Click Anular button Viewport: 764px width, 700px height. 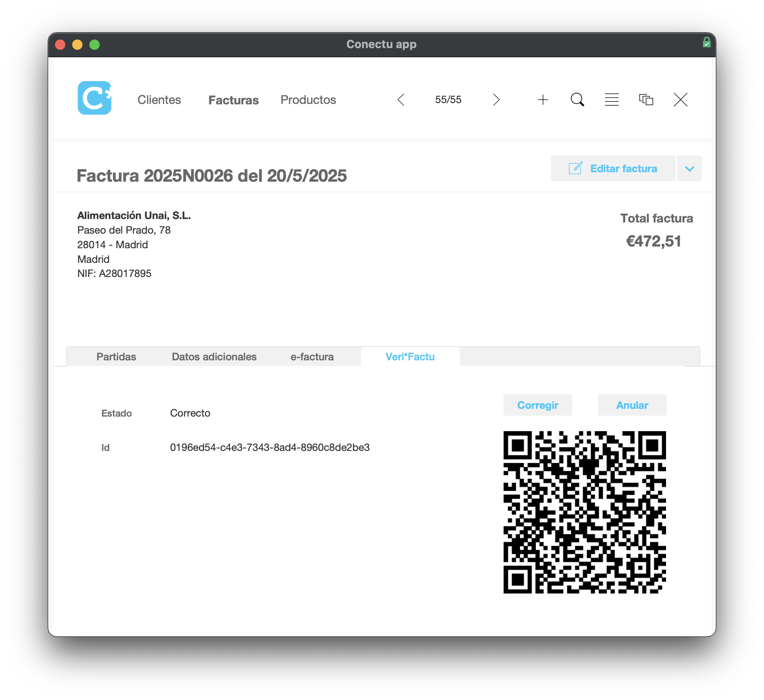click(x=632, y=405)
